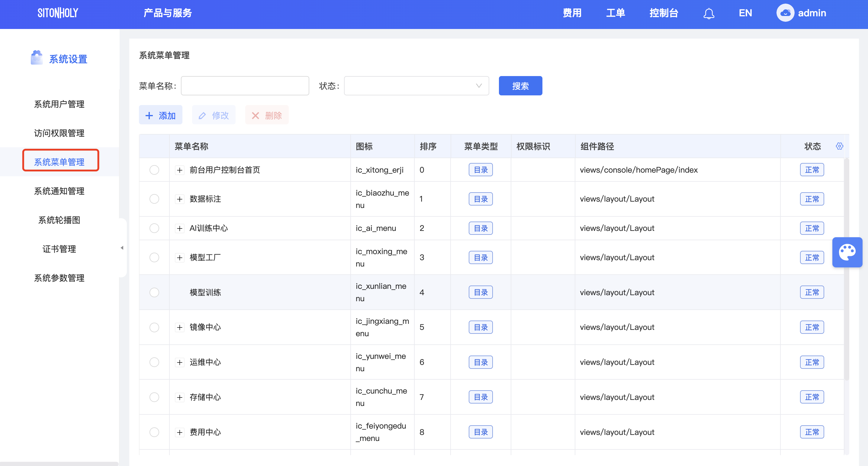Viewport: 868px width, 466px height.
Task: Expand the 模型工厂 menu row
Action: pyautogui.click(x=180, y=258)
